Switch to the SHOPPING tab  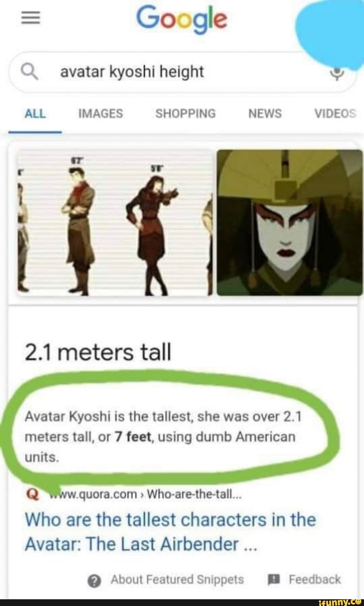185,114
